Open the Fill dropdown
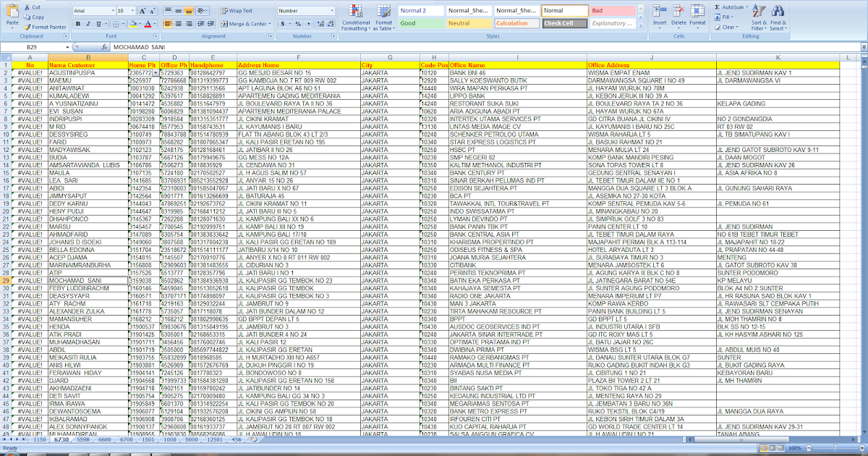The height and width of the screenshot is (456, 868). [x=723, y=17]
